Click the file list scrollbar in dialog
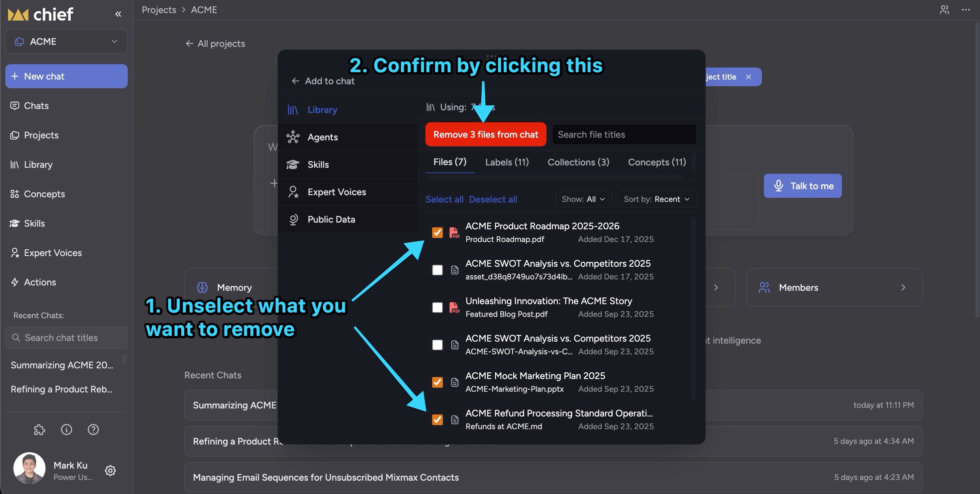The height and width of the screenshot is (494, 980). click(693, 309)
